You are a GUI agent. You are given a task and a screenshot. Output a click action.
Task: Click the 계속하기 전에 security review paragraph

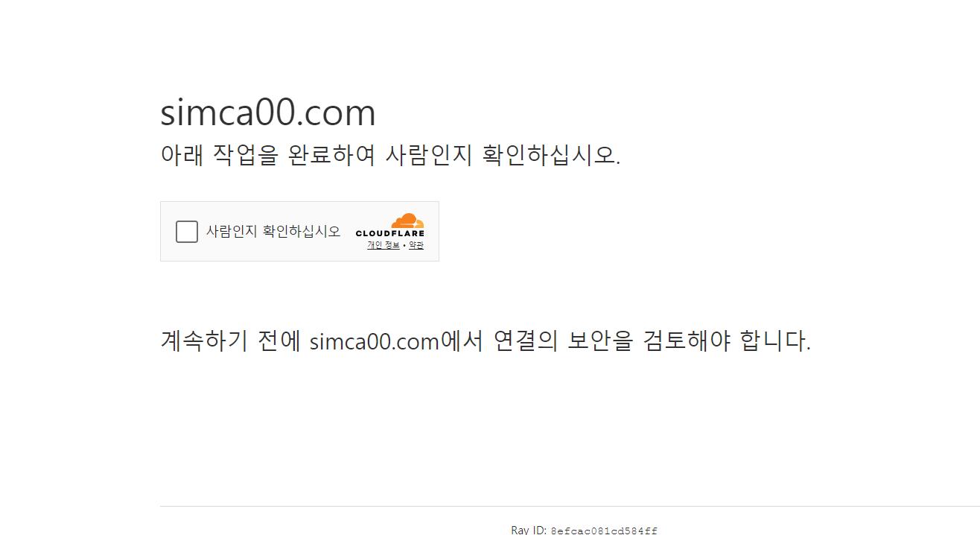tap(486, 341)
